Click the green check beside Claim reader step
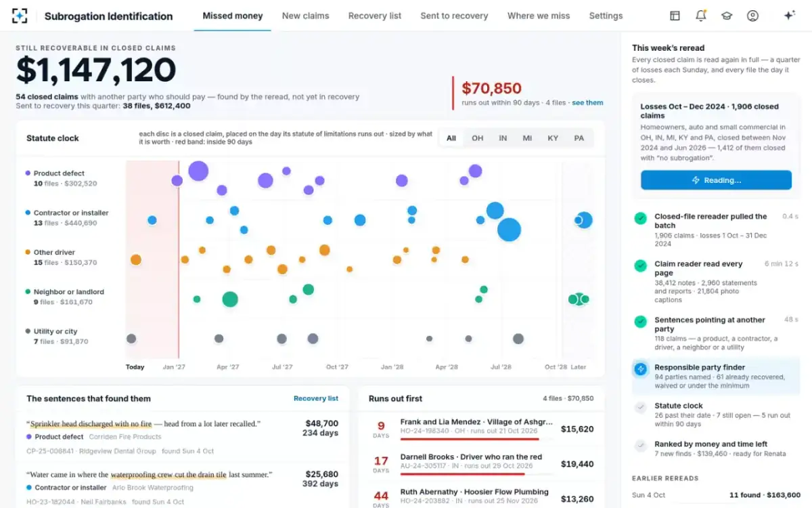The width and height of the screenshot is (812, 508). point(640,266)
